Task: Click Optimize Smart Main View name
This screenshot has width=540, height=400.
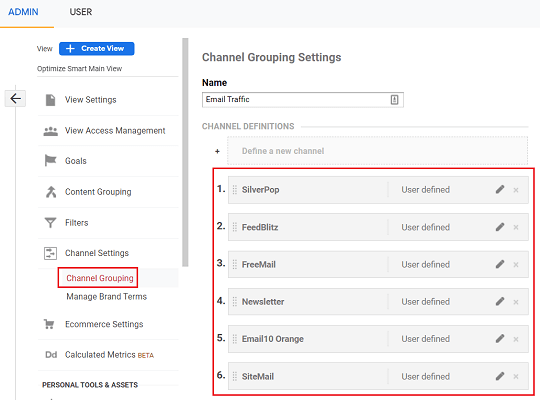Action: pyautogui.click(x=80, y=69)
